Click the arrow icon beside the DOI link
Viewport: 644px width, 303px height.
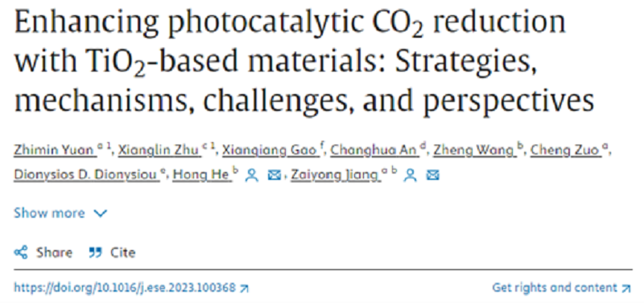pyautogui.click(x=245, y=289)
